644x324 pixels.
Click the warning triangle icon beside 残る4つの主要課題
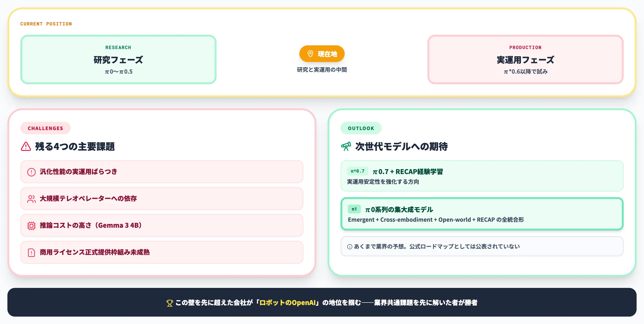[x=26, y=146]
